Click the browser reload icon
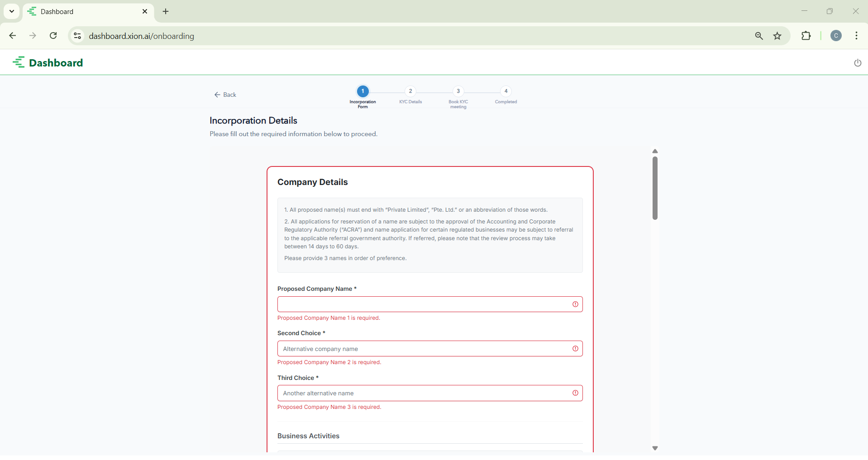Viewport: 868px width, 460px height. click(x=53, y=36)
